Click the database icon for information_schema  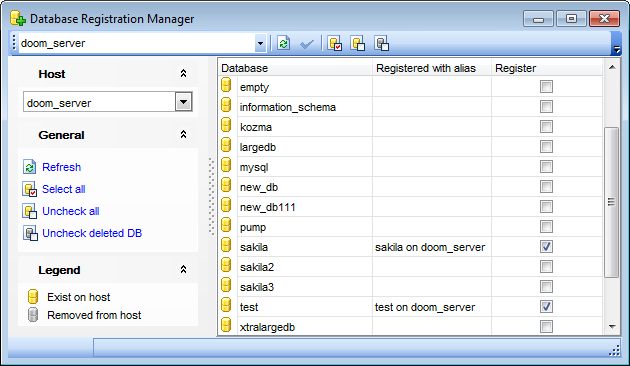click(226, 105)
